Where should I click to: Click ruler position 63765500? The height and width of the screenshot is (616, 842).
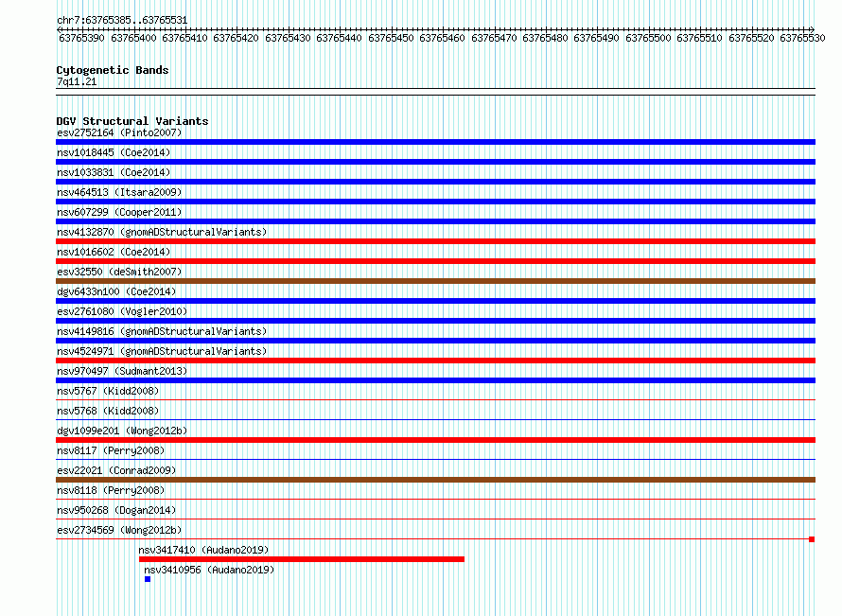pos(648,38)
